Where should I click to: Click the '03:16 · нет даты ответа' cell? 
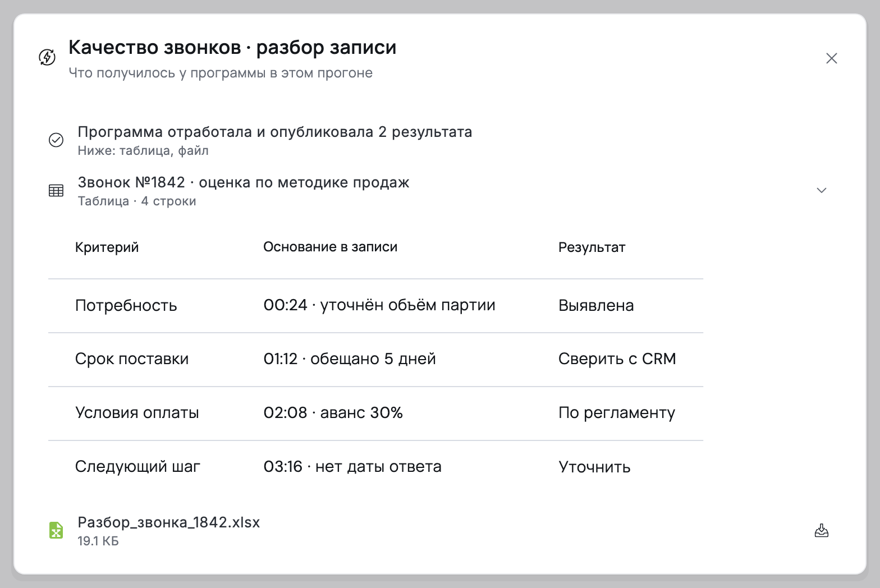click(x=352, y=467)
